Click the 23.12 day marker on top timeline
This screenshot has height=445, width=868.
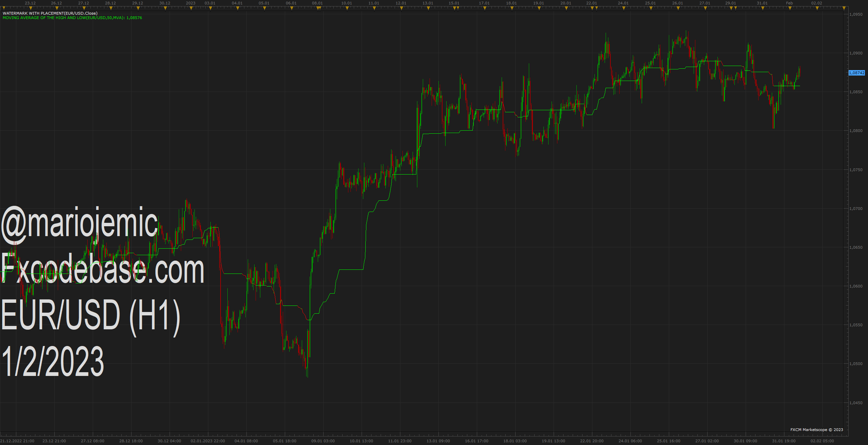tap(30, 3)
